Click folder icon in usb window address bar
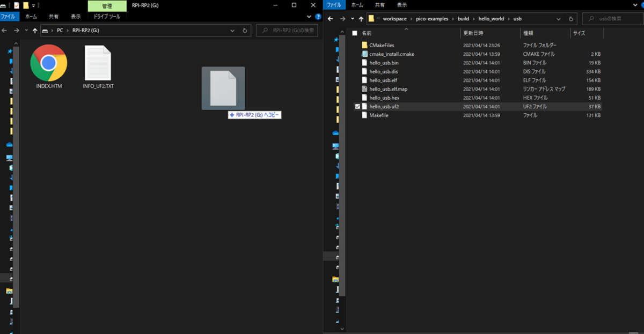Screen dimensions: 644x334 pyautogui.click(x=371, y=19)
